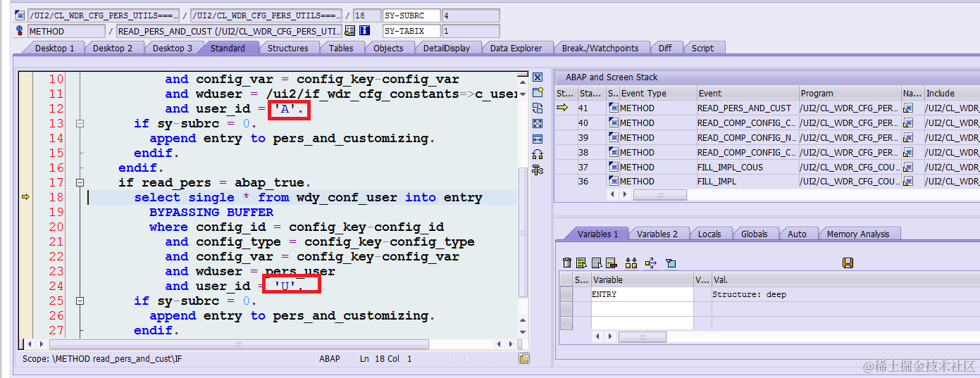Click the trash icon in the Variables toolbar

(x=567, y=263)
